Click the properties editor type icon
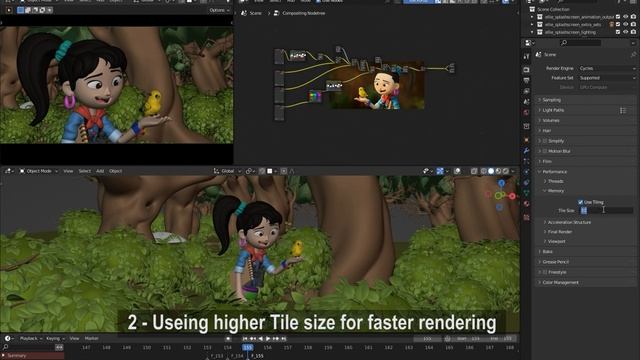 (x=528, y=43)
